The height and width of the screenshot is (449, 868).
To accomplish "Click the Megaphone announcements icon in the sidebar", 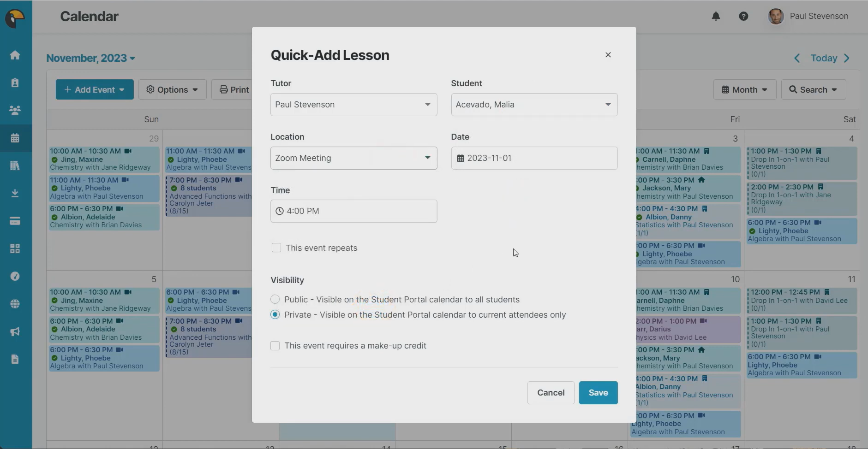I will click(x=15, y=331).
